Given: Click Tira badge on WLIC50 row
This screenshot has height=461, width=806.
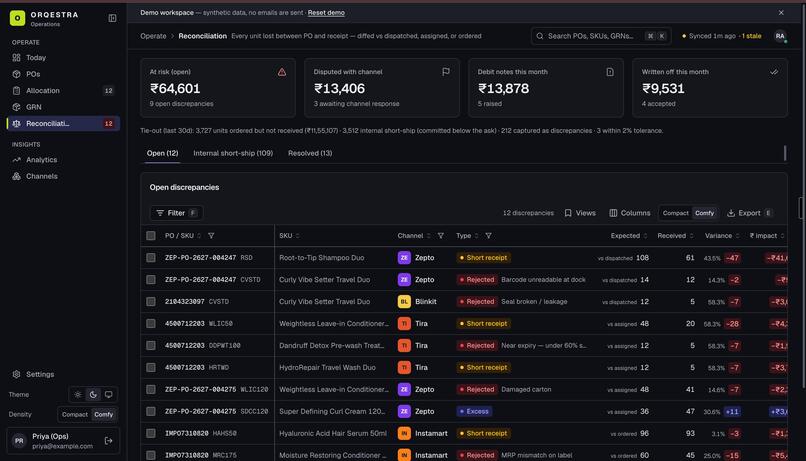Looking at the screenshot, I should (404, 323).
